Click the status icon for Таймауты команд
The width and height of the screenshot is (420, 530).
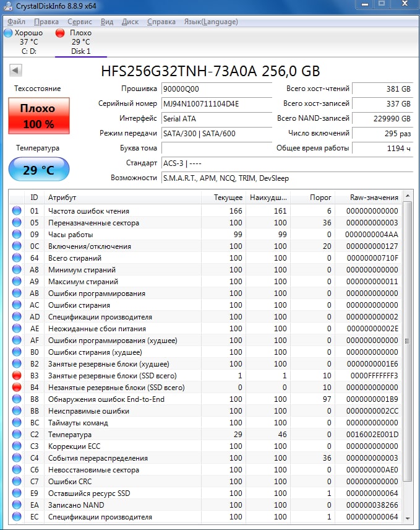[17, 422]
